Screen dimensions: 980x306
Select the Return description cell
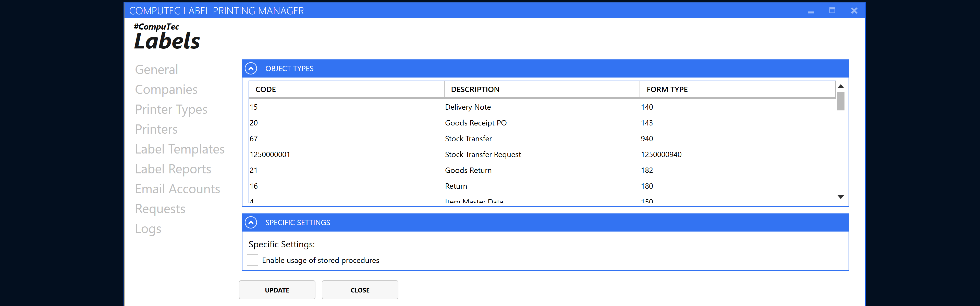coord(456,186)
